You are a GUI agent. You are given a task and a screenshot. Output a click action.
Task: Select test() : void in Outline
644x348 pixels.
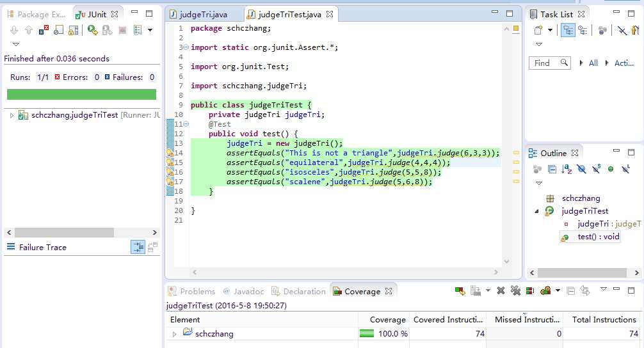[592, 237]
